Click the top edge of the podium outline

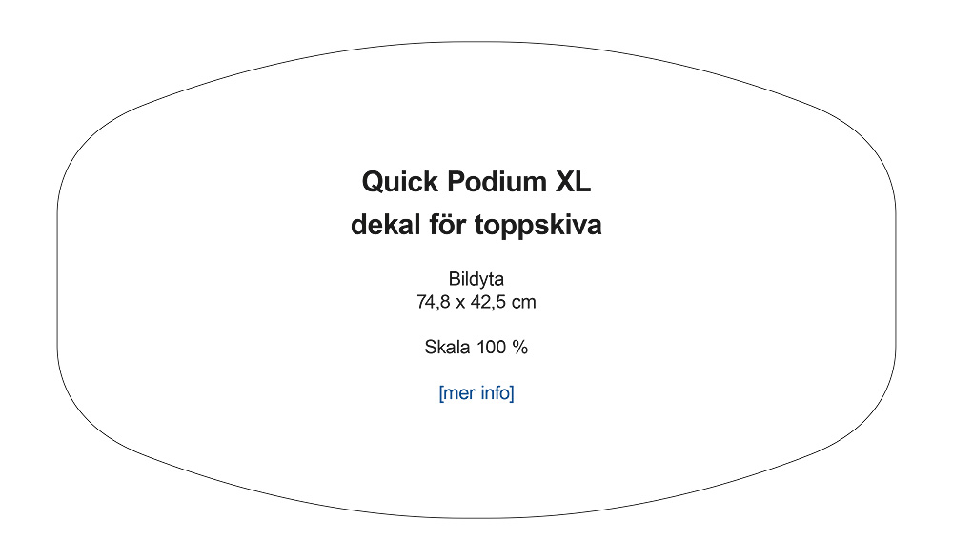tap(476, 42)
